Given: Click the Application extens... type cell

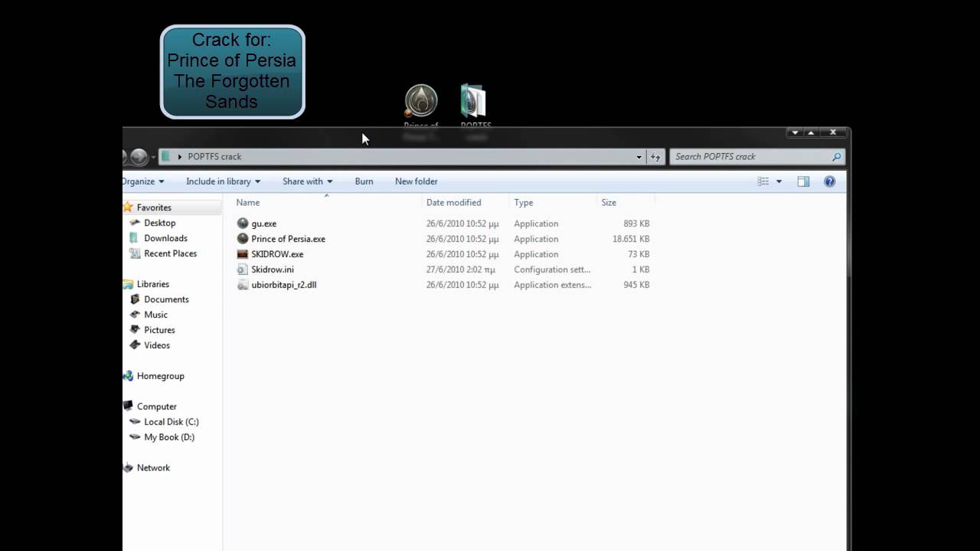Looking at the screenshot, I should [x=552, y=285].
